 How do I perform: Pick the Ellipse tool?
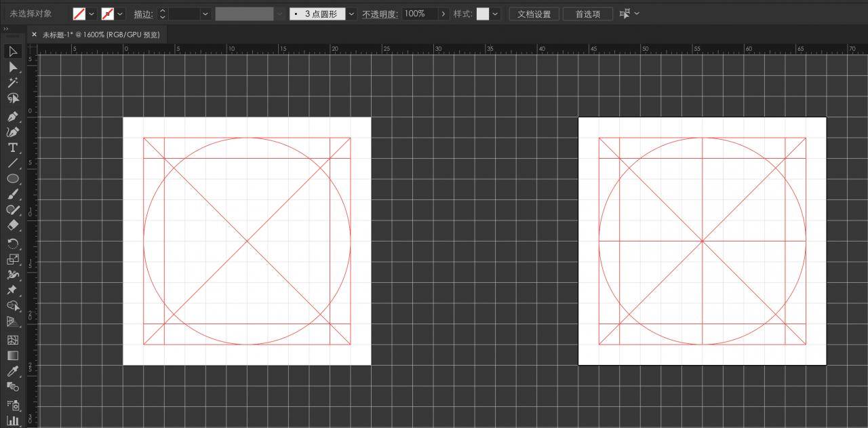pos(12,179)
